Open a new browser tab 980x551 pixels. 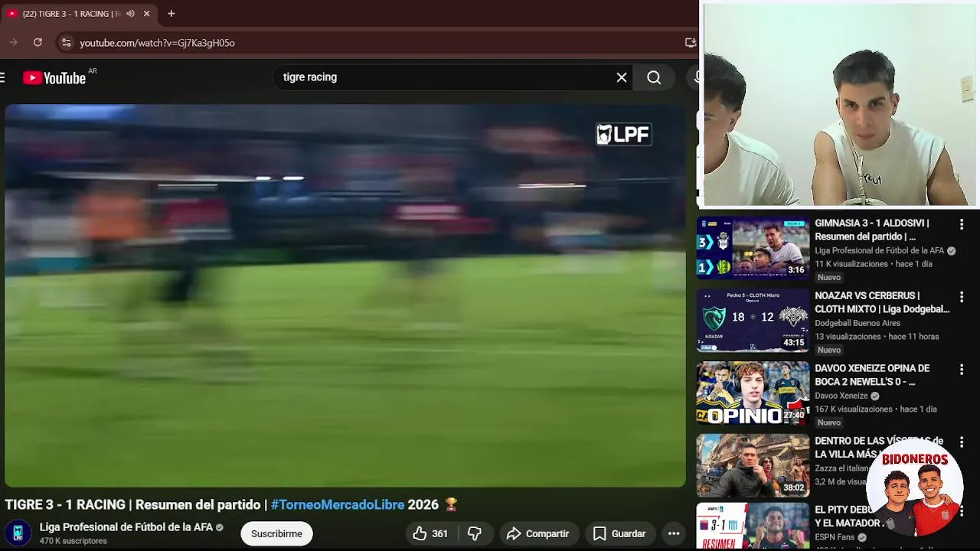coord(171,14)
